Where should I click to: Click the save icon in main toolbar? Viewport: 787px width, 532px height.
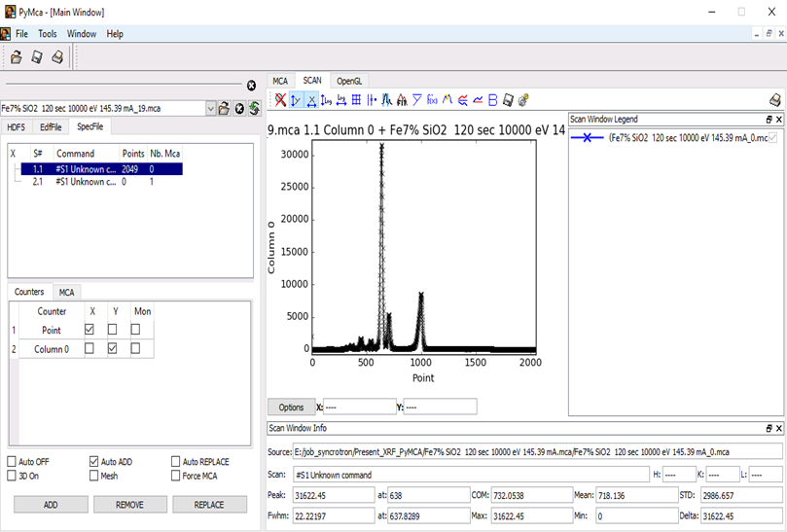(x=37, y=57)
